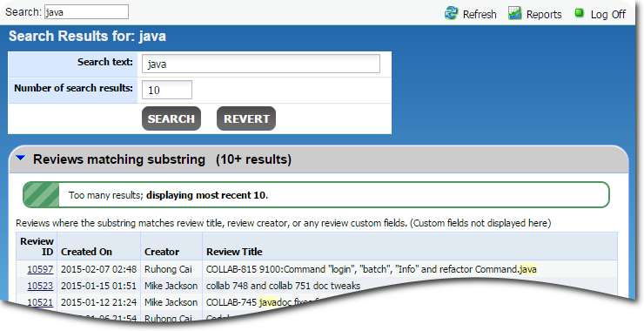Click the Reports chart icon
The image size is (644, 331).
pyautogui.click(x=514, y=13)
